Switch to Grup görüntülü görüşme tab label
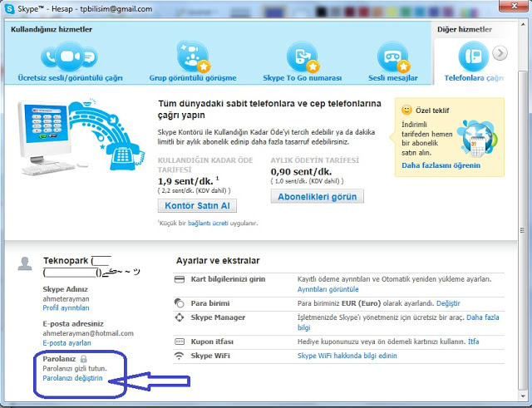 tap(193, 78)
